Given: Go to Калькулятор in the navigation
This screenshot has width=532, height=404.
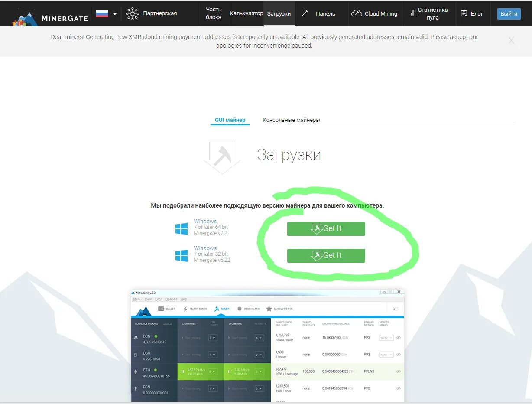Looking at the screenshot, I should [247, 13].
